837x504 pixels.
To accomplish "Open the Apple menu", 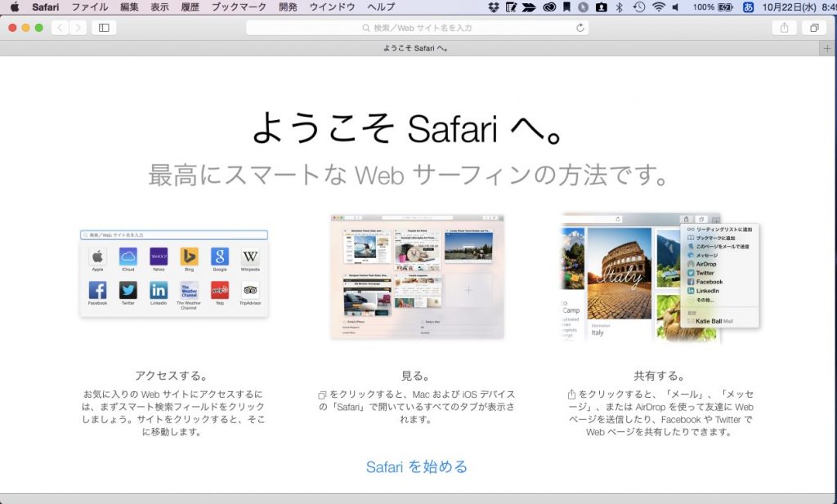I will coord(15,7).
